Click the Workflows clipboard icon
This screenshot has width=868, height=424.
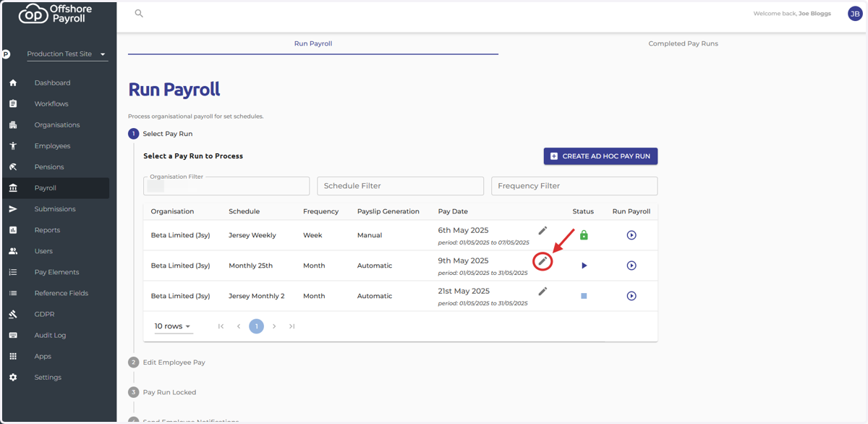click(13, 103)
